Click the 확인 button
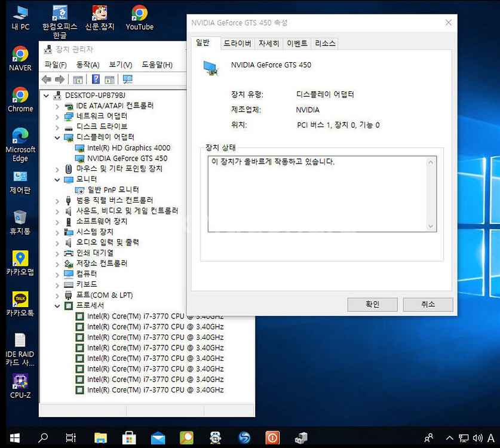Screen dimensions: 500x448 [x=372, y=305]
